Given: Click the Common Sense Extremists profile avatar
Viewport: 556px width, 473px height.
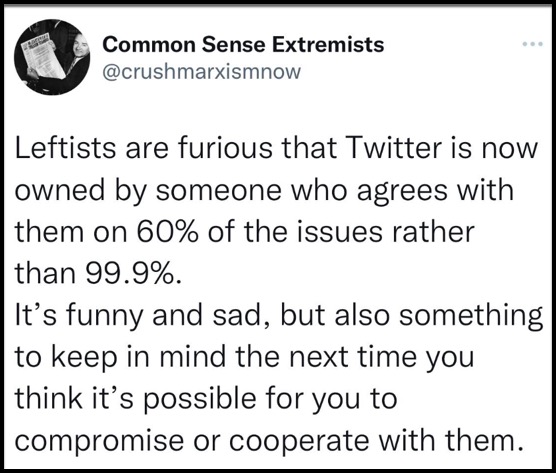Looking at the screenshot, I should coord(52,57).
